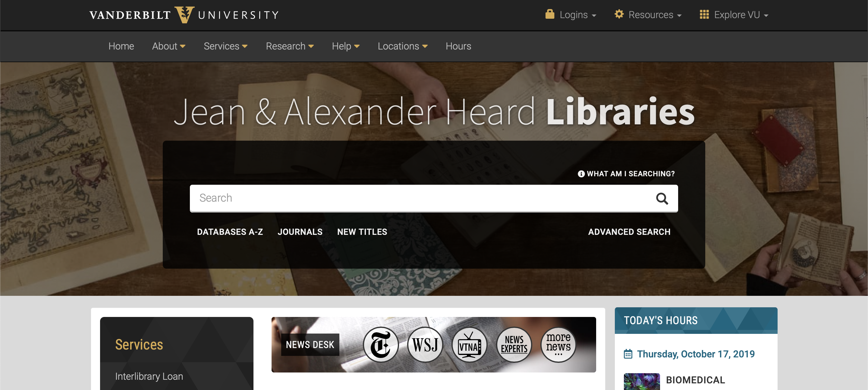868x390 pixels.
Task: Open the News Experts circle icon
Action: (514, 345)
